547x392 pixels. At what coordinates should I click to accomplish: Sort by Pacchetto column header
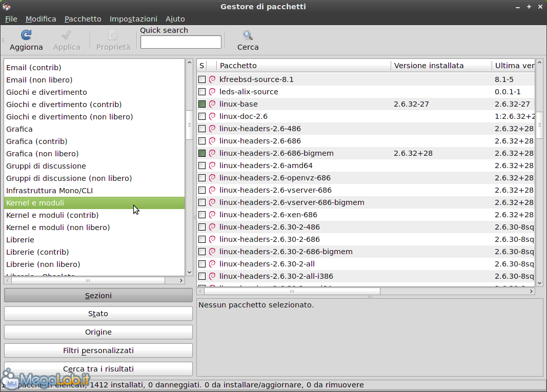(x=302, y=66)
